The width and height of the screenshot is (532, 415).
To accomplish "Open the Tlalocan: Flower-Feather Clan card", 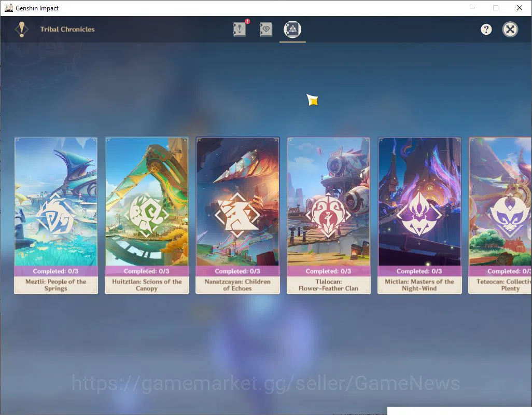I will pyautogui.click(x=329, y=215).
